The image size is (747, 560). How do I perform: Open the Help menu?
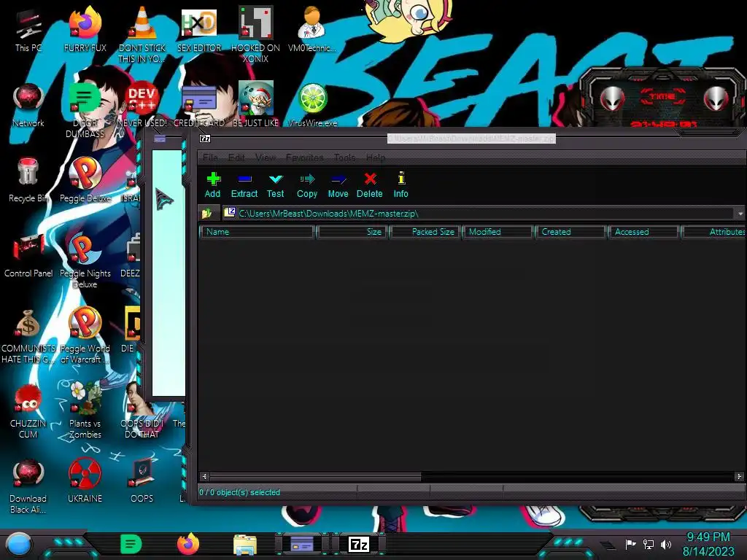(376, 157)
